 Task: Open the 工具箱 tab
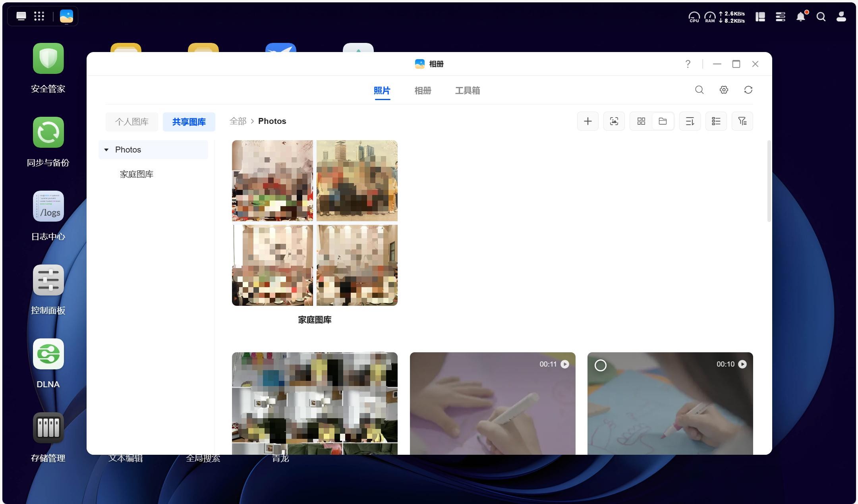click(x=467, y=91)
